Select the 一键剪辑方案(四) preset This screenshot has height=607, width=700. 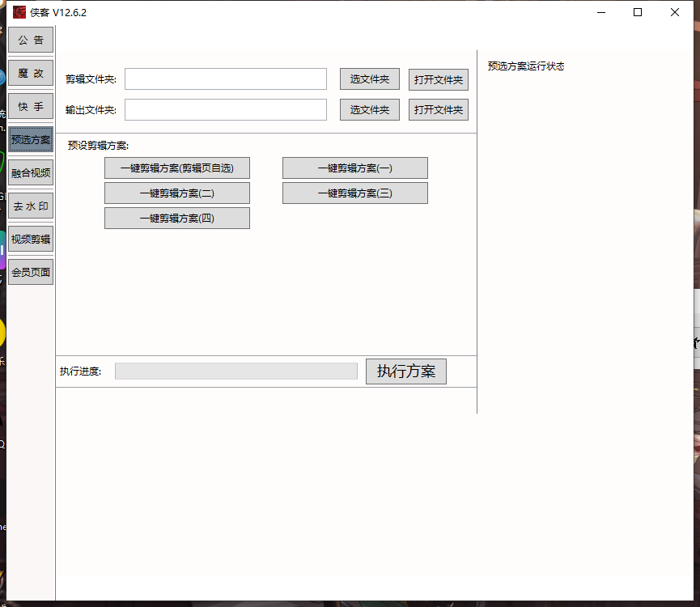click(x=176, y=219)
